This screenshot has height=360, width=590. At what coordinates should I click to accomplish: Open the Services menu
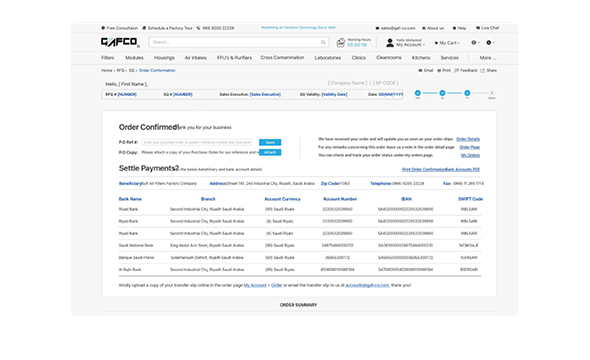pos(450,58)
